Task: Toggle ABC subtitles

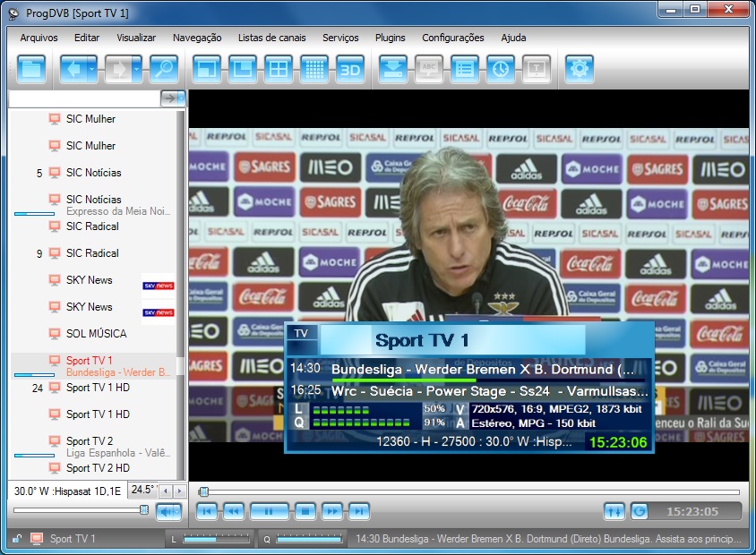Action: [x=429, y=70]
